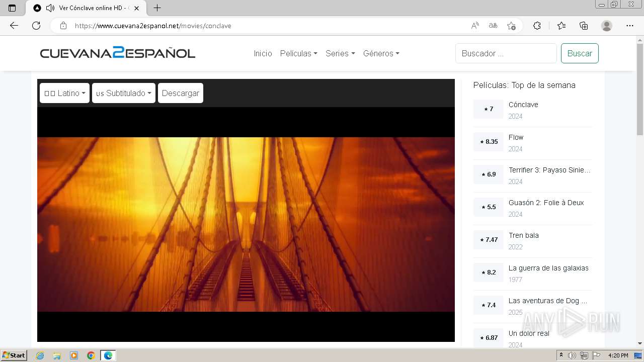
Task: Expand the Géneros navigation menu
Action: click(x=381, y=53)
